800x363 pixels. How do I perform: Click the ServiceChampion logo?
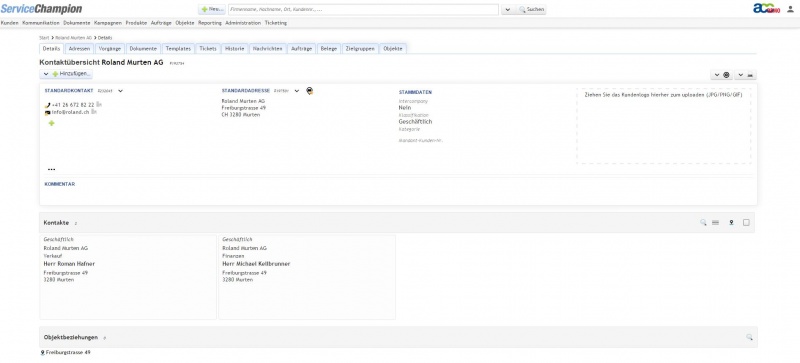(41, 9)
